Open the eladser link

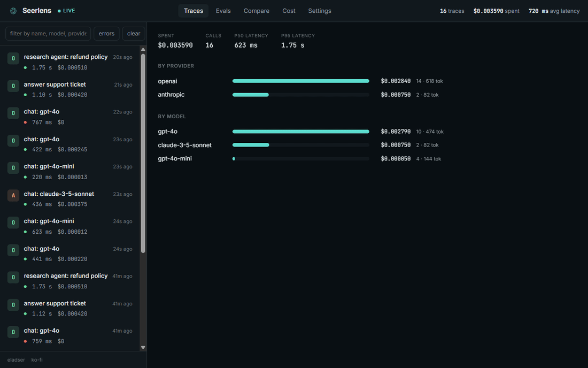(16, 360)
